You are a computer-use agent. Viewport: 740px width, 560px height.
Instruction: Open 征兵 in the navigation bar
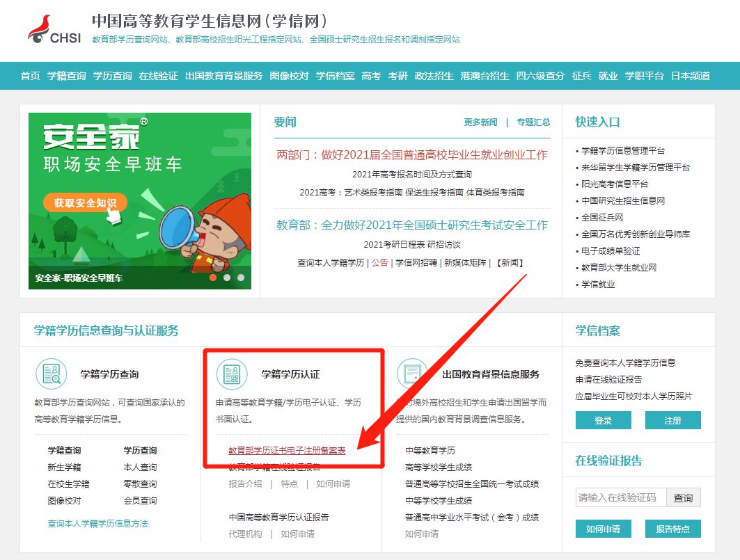pyautogui.click(x=581, y=76)
